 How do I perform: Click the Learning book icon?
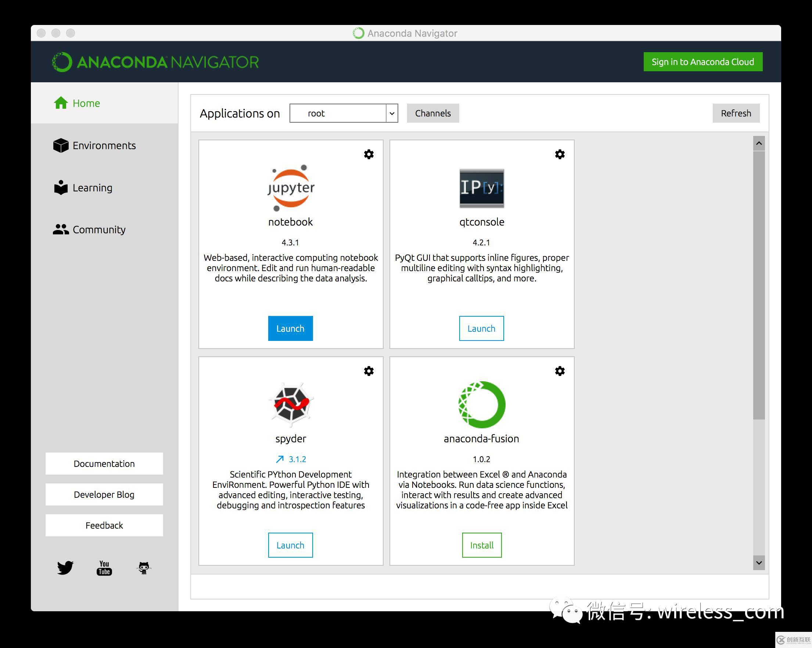tap(61, 187)
